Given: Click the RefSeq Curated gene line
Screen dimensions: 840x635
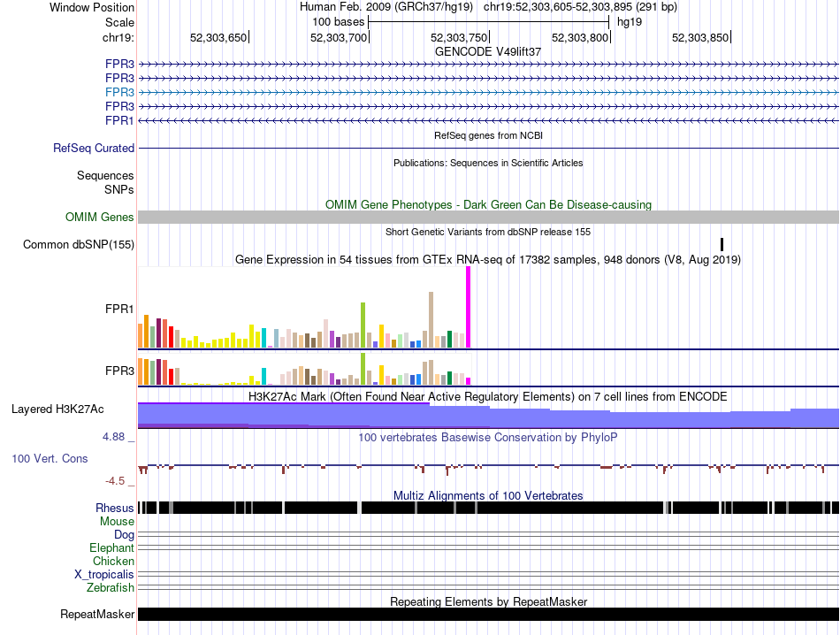Looking at the screenshot, I should (489, 148).
